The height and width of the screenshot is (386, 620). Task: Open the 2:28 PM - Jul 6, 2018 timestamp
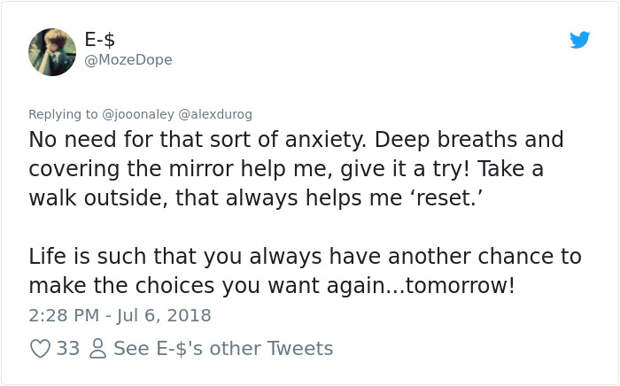point(120,315)
